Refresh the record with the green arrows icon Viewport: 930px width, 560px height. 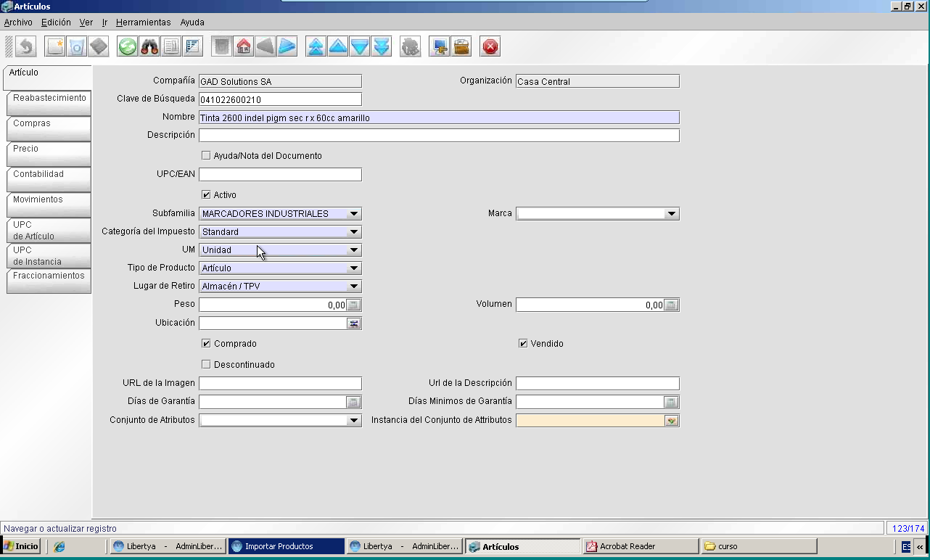tap(128, 47)
